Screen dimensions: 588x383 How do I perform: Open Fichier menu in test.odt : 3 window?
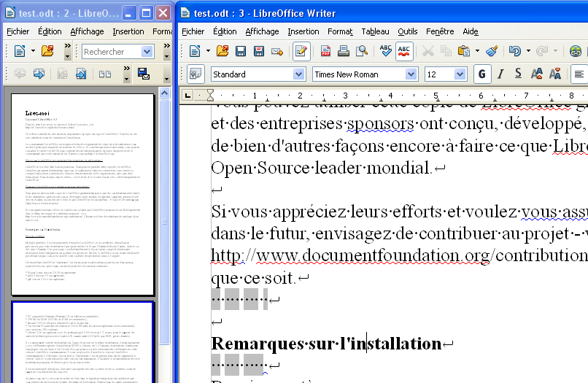(x=193, y=31)
